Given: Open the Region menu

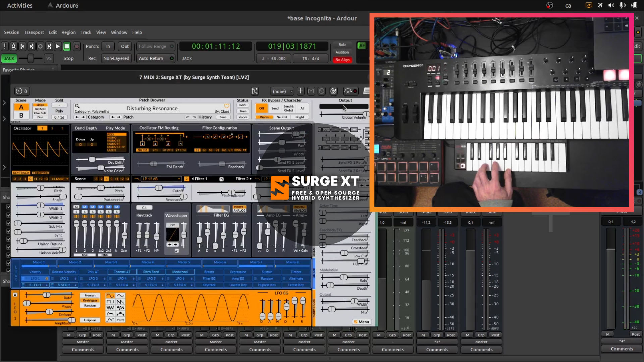Looking at the screenshot, I should pos(68,32).
